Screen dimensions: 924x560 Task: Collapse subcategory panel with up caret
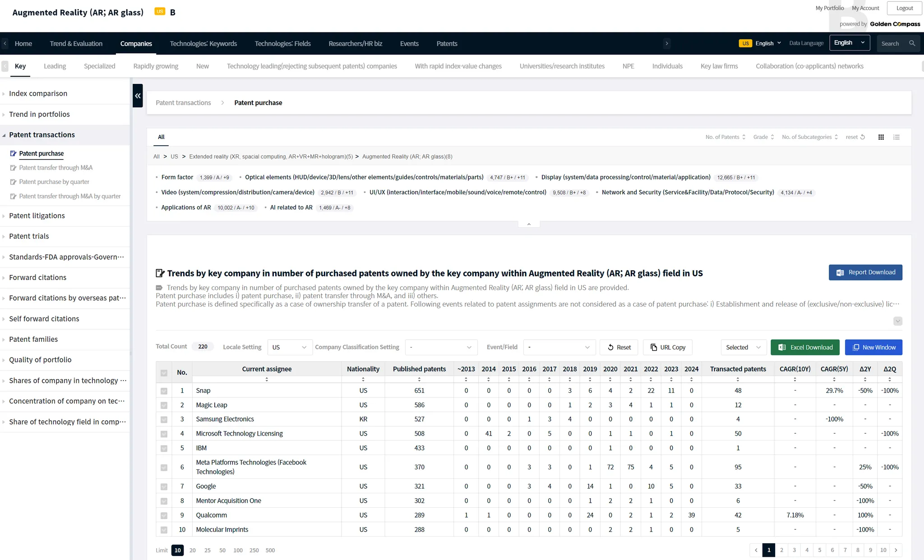529,224
